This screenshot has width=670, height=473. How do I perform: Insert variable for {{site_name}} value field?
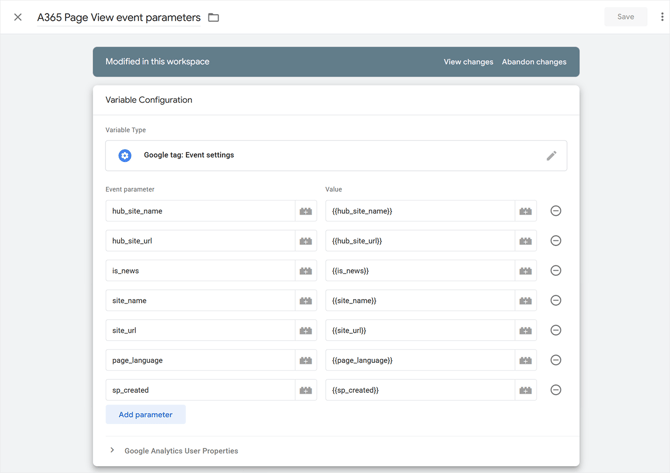pos(525,301)
